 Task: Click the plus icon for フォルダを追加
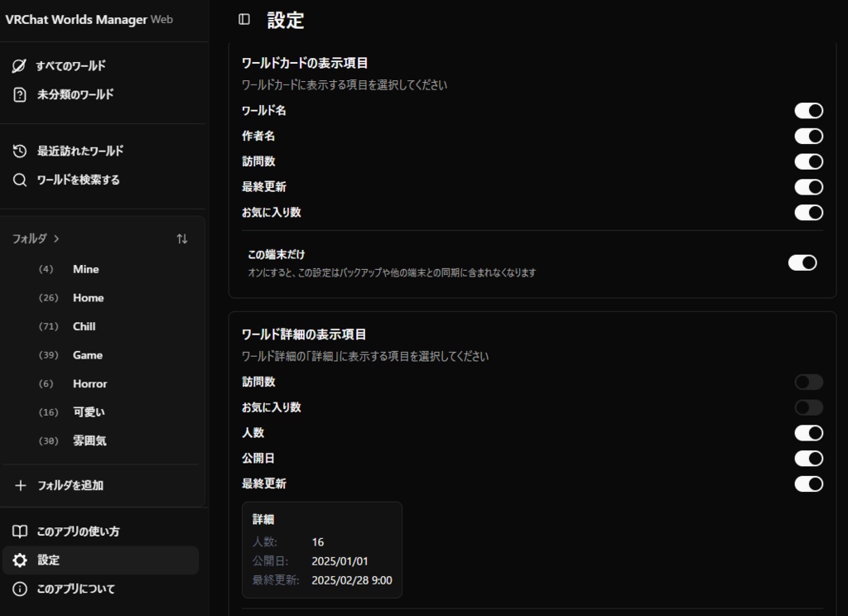click(21, 486)
